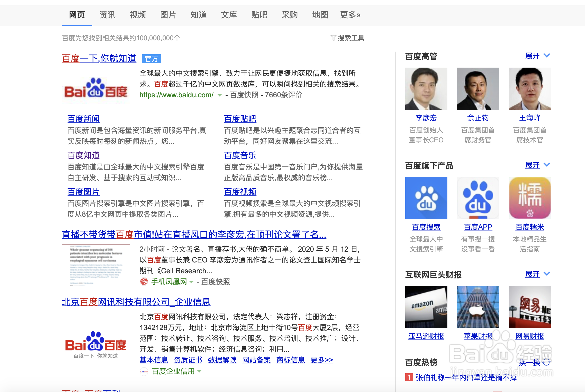
Task: Click the 百度企业信用 verification arrow
Action: click(199, 371)
